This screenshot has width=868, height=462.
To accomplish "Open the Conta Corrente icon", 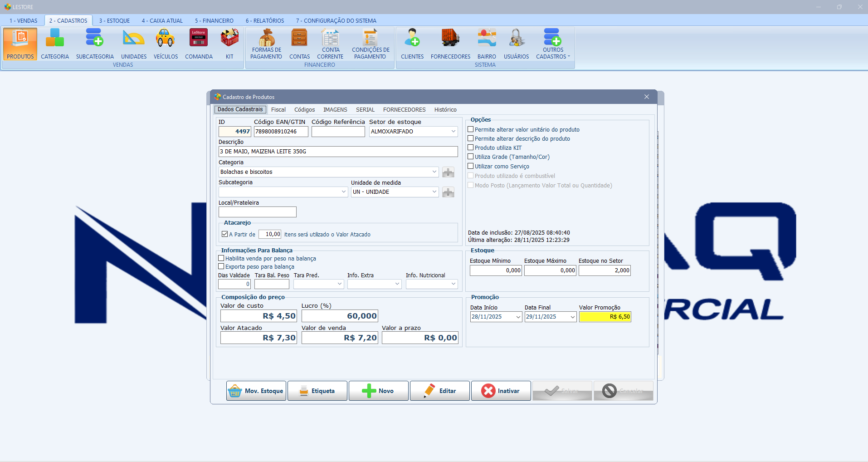I will point(330,44).
